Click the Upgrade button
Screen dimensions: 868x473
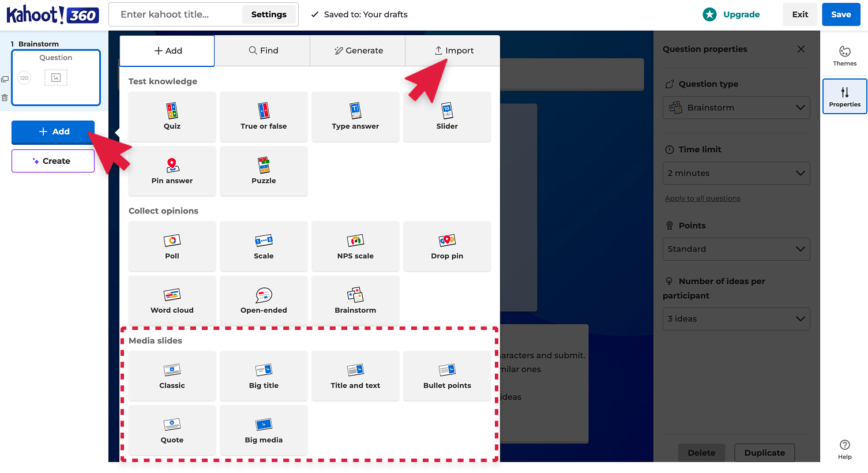coord(731,14)
